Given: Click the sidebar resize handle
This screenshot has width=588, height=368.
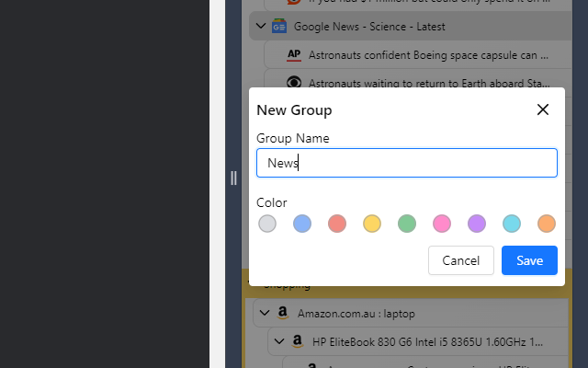Looking at the screenshot, I should 233,178.
